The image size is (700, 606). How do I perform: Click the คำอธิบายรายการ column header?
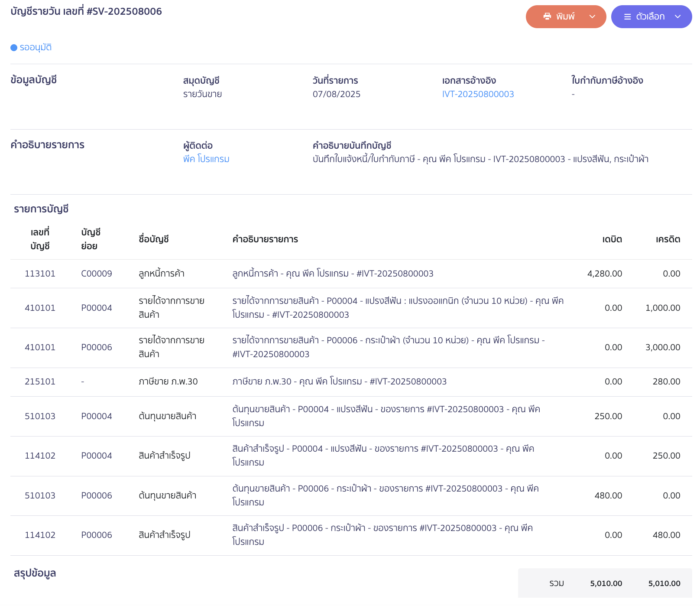(x=265, y=239)
